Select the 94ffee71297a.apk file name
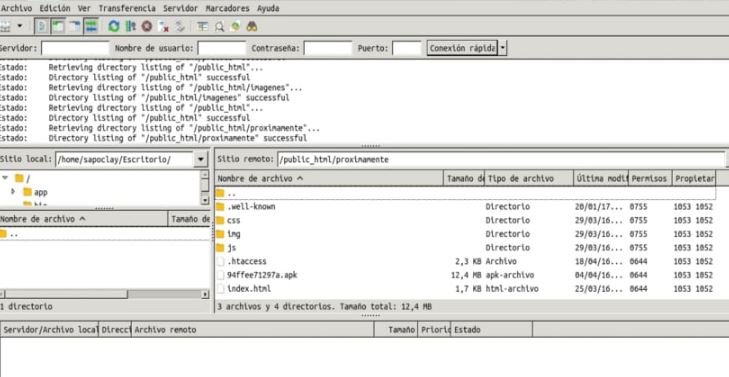This screenshot has width=729, height=377. click(x=262, y=275)
